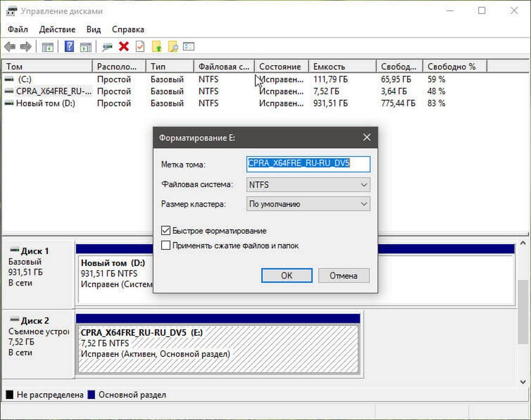Click the drive icon beside Новый том (D:) row

[9, 103]
